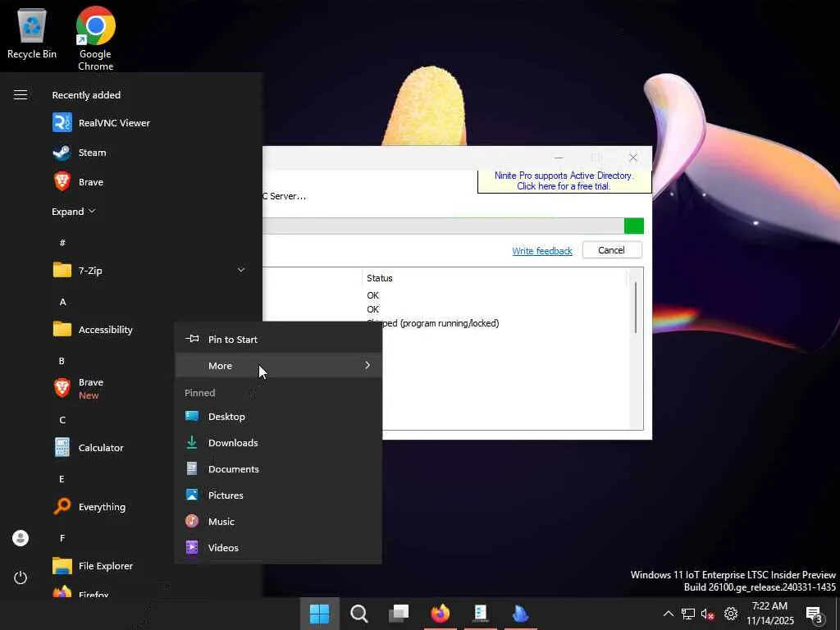Click the Windows Start button
Screen dimensions: 840x630
point(319,614)
